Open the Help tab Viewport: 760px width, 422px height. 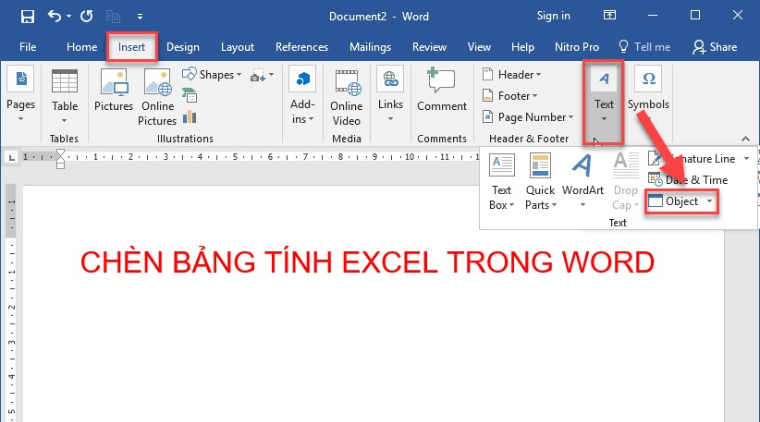click(522, 47)
